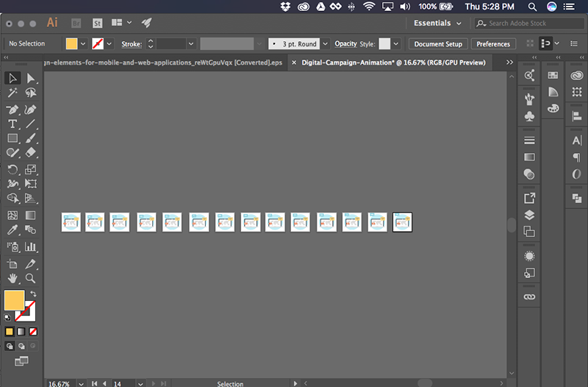Image resolution: width=588 pixels, height=387 pixels.
Task: Switch to Gradient fill mode
Action: click(21, 331)
